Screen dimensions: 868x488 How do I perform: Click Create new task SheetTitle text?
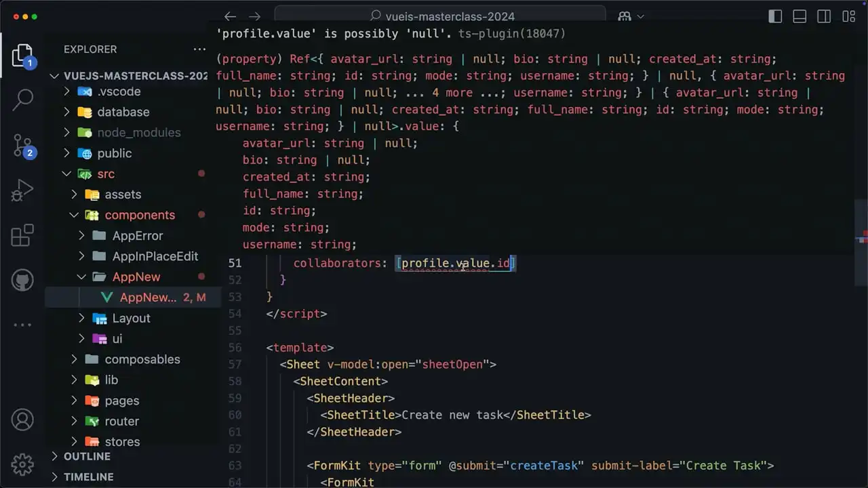pyautogui.click(x=452, y=415)
